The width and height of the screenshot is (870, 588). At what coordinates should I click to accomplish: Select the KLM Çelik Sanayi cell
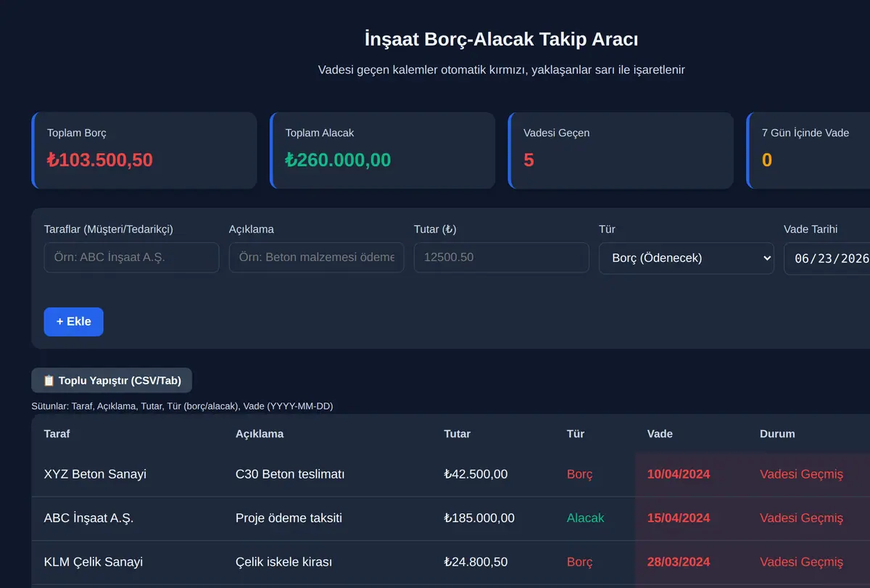[94, 562]
